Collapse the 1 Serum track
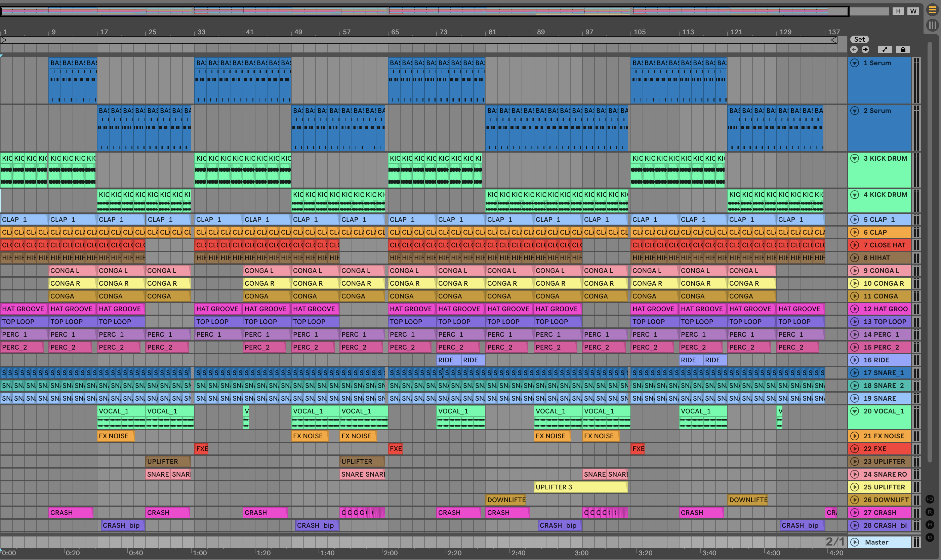Screen dimensions: 941x560 [x=855, y=63]
